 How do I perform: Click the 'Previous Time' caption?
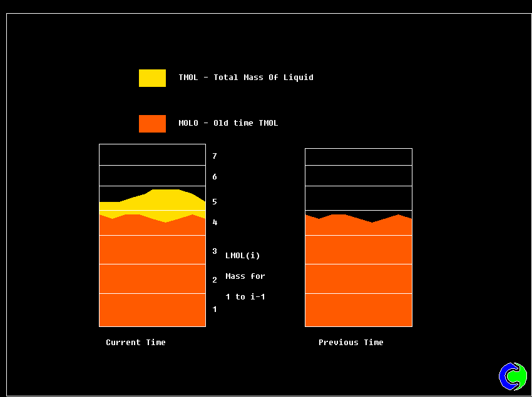coord(350,343)
